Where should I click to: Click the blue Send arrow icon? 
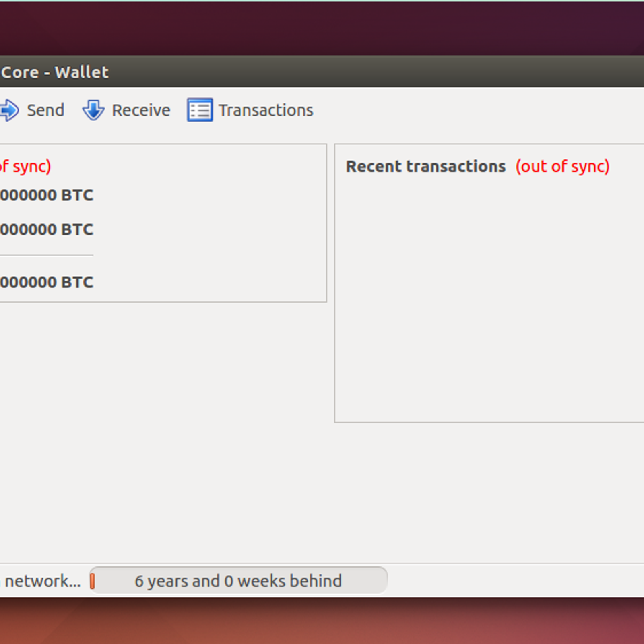(x=9, y=110)
